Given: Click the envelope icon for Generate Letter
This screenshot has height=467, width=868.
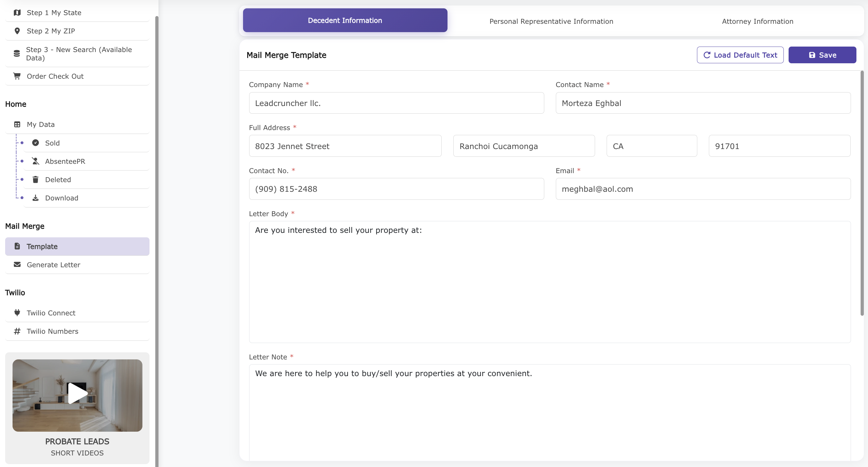Looking at the screenshot, I should click(x=17, y=265).
